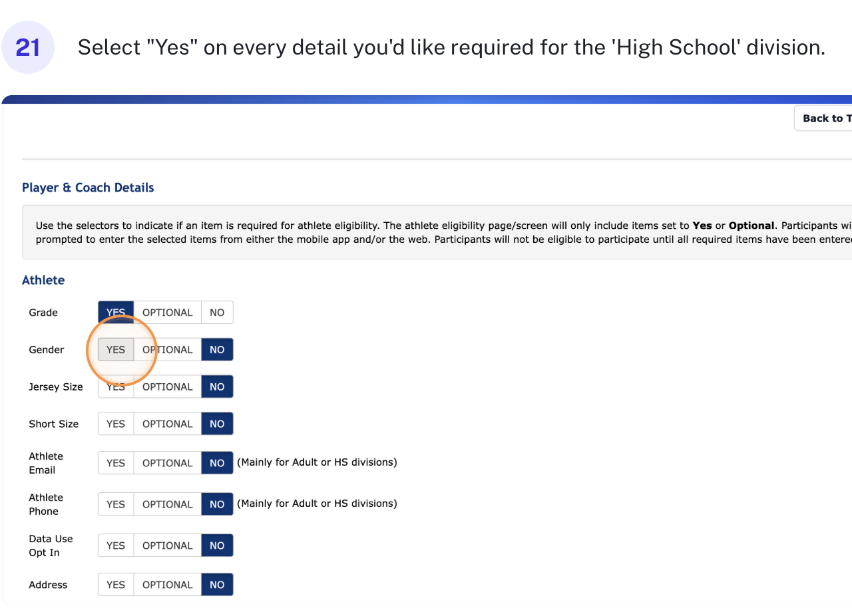The height and width of the screenshot is (616, 852).
Task: Set Data Use Opt In to Yes
Action: (x=116, y=545)
